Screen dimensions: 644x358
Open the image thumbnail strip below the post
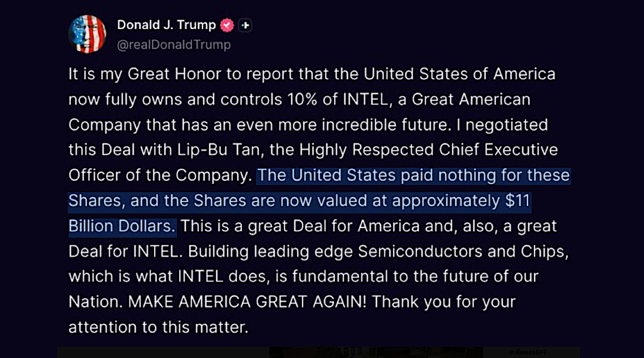pos(318,352)
